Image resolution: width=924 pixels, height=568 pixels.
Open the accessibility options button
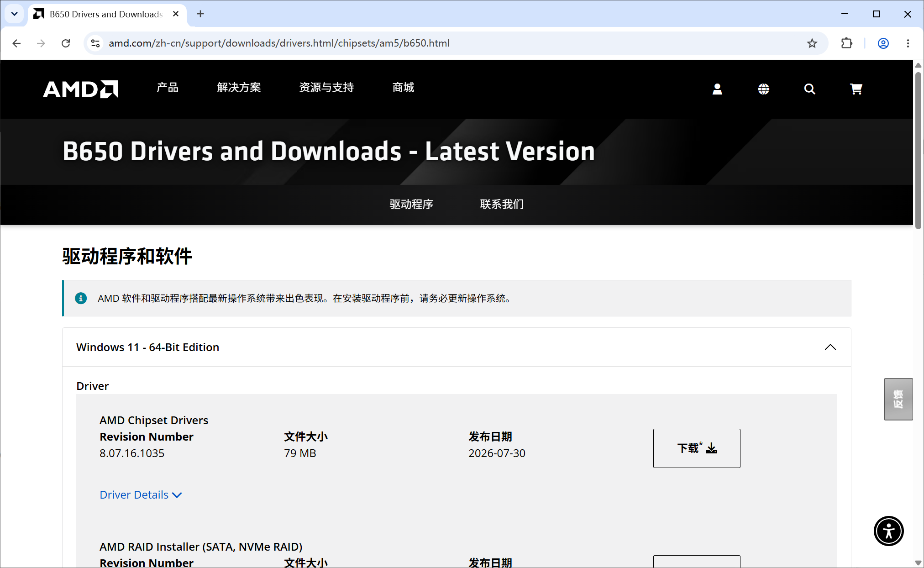click(x=888, y=531)
